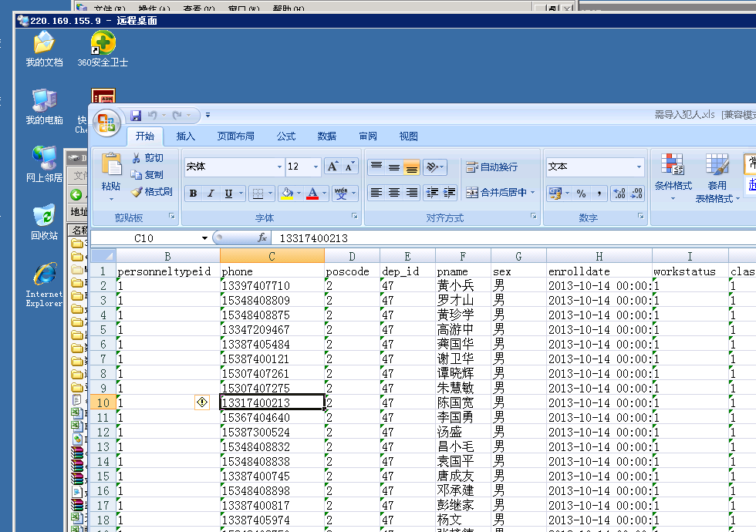Open the 视图 ribbon tab
This screenshot has width=756, height=532.
click(x=408, y=136)
